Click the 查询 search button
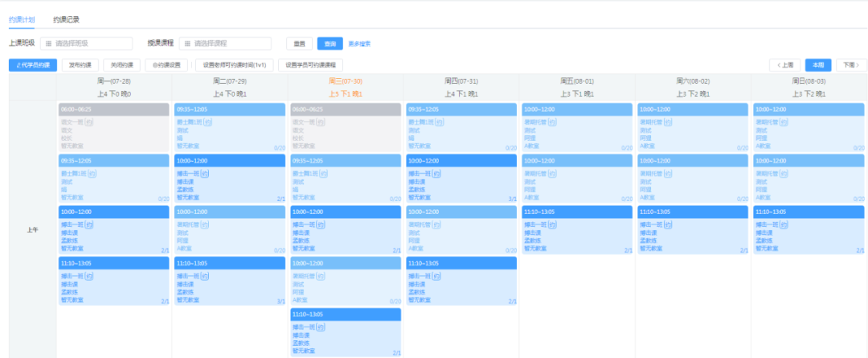The image size is (868, 358). tap(330, 43)
